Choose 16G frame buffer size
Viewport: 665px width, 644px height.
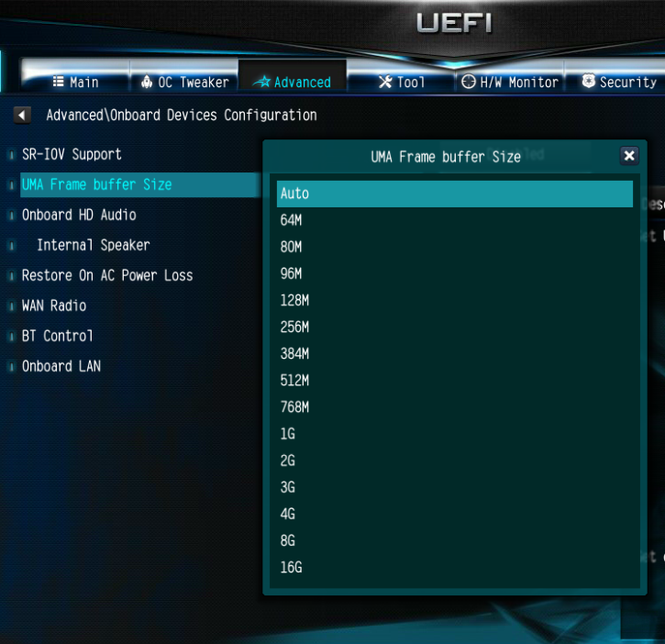pyautogui.click(x=455, y=568)
